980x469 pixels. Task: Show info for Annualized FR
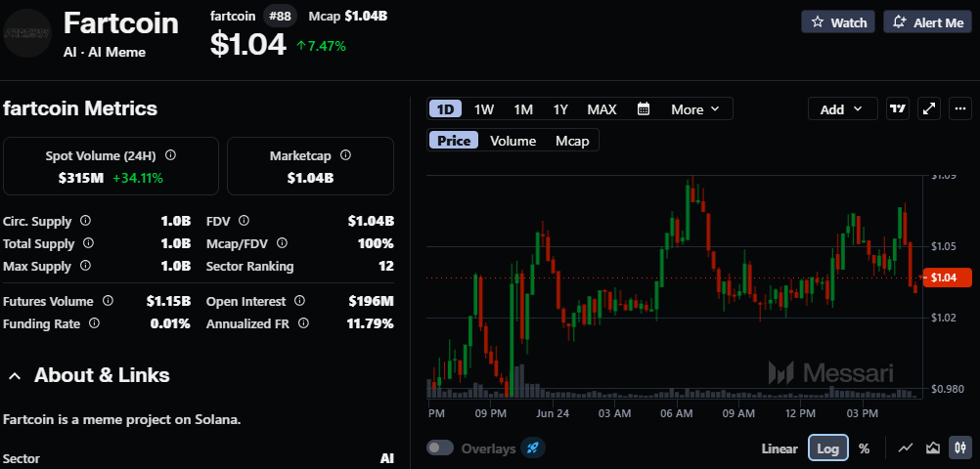point(303,323)
